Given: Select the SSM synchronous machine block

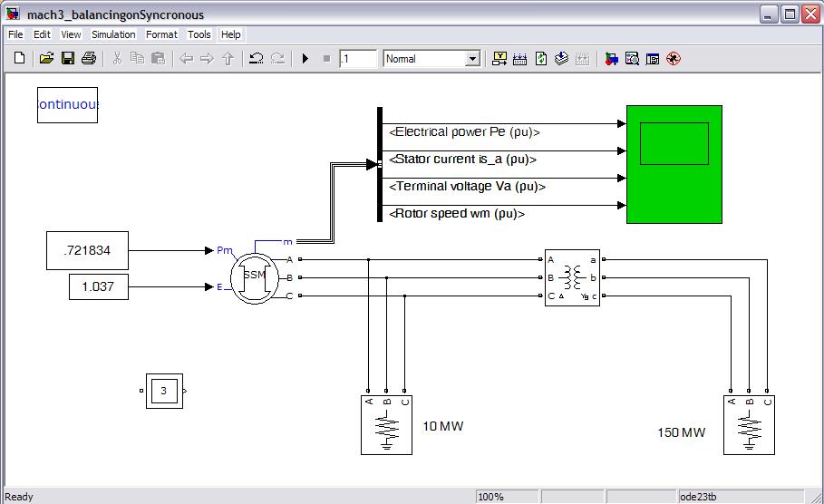Looking at the screenshot, I should (x=255, y=276).
